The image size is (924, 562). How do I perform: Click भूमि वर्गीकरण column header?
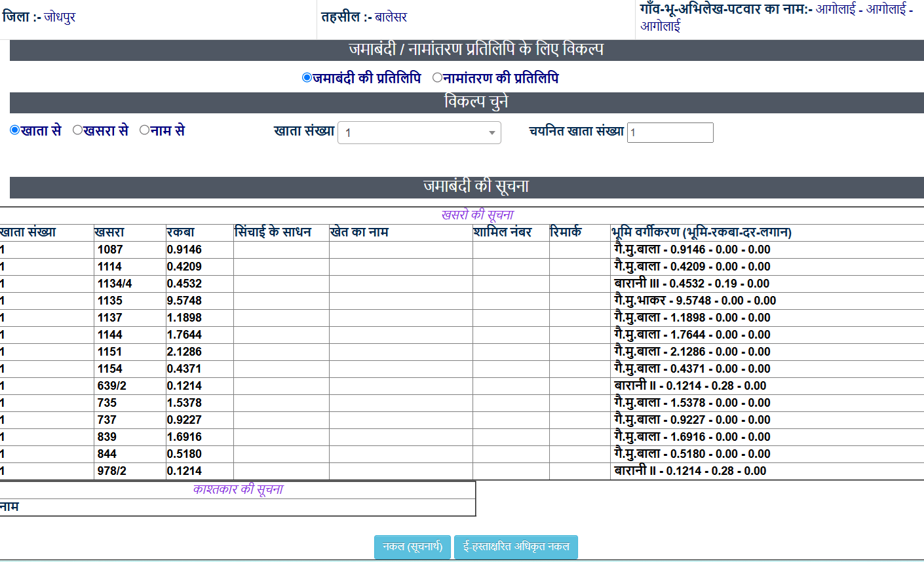[701, 233]
